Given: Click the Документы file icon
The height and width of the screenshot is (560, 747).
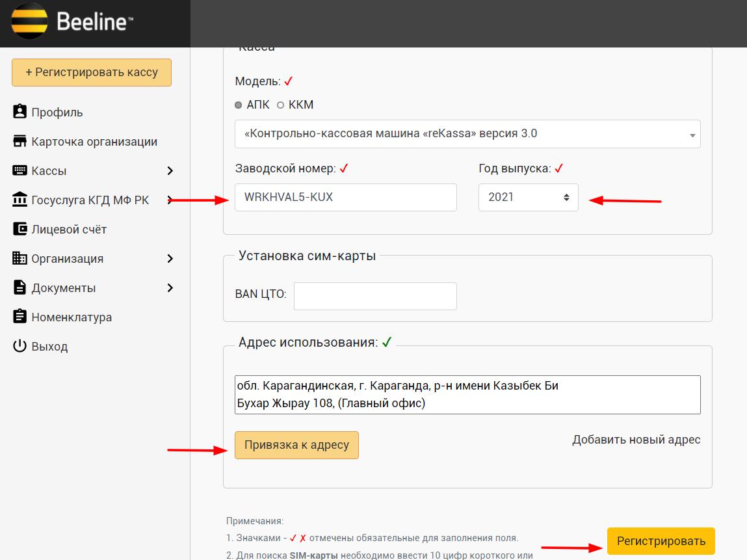Looking at the screenshot, I should (20, 287).
